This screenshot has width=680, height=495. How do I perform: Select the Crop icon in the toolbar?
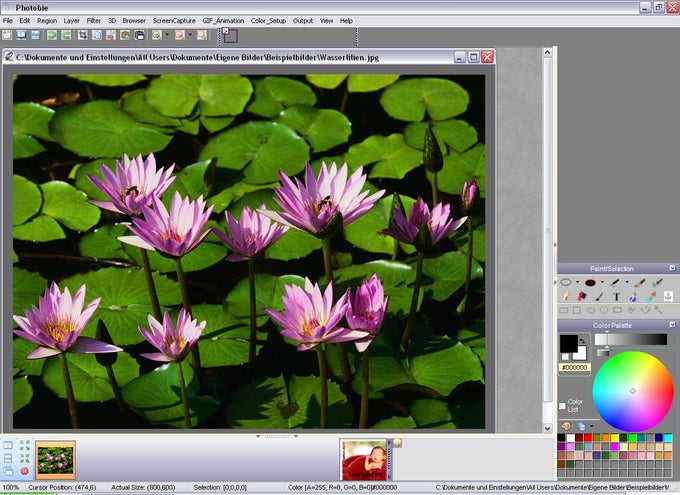82,35
